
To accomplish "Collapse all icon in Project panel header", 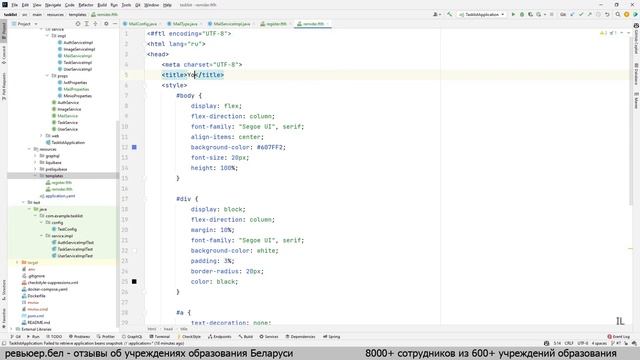I will (x=95, y=24).
